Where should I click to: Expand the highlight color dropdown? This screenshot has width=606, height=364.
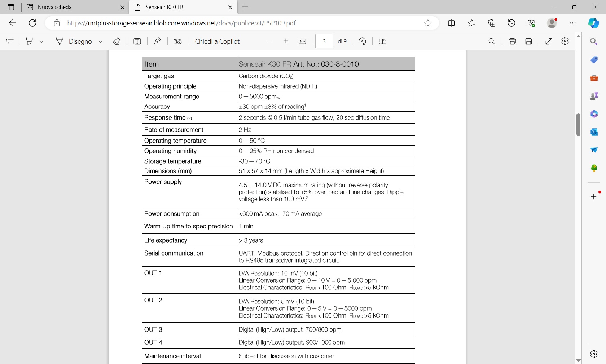pos(41,42)
